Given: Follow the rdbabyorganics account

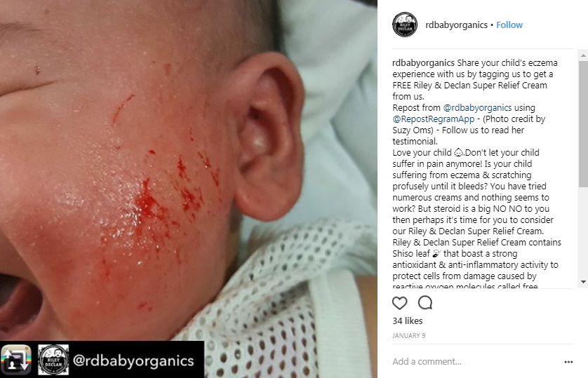Looking at the screenshot, I should point(509,25).
